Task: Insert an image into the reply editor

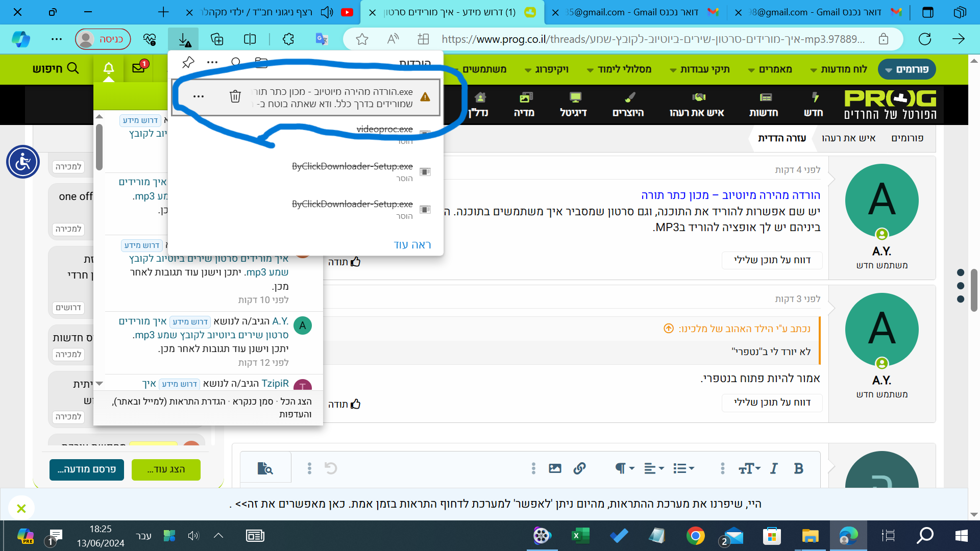Action: click(x=555, y=468)
